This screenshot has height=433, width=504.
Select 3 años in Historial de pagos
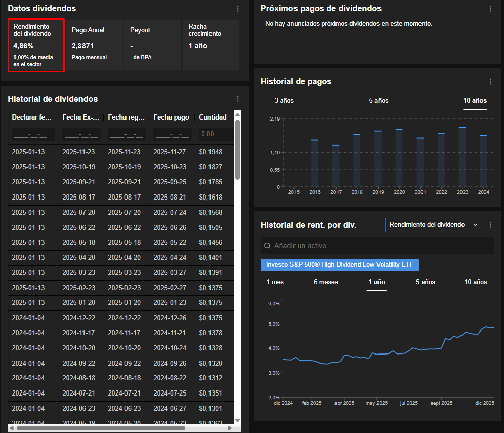pyautogui.click(x=284, y=101)
